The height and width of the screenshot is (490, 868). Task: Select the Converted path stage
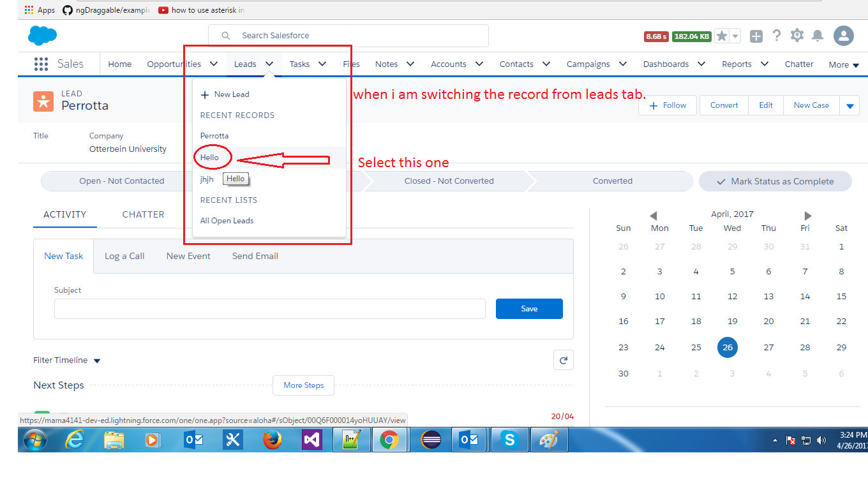[x=613, y=181]
